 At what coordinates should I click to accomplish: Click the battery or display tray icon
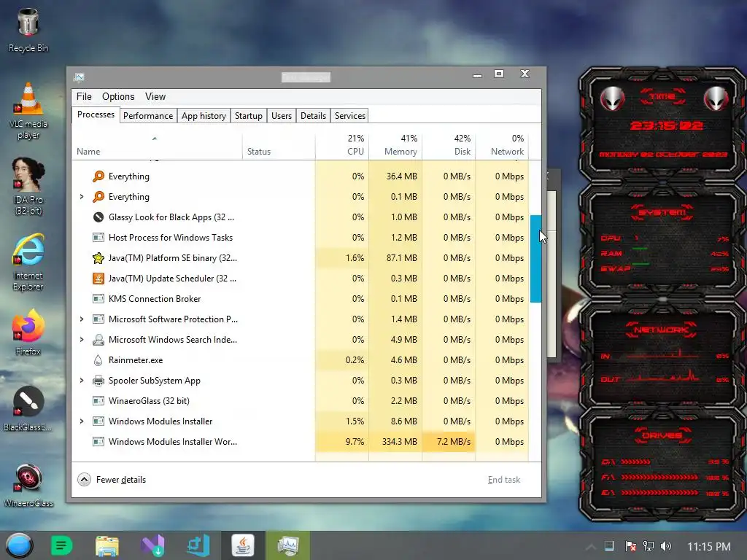(609, 546)
